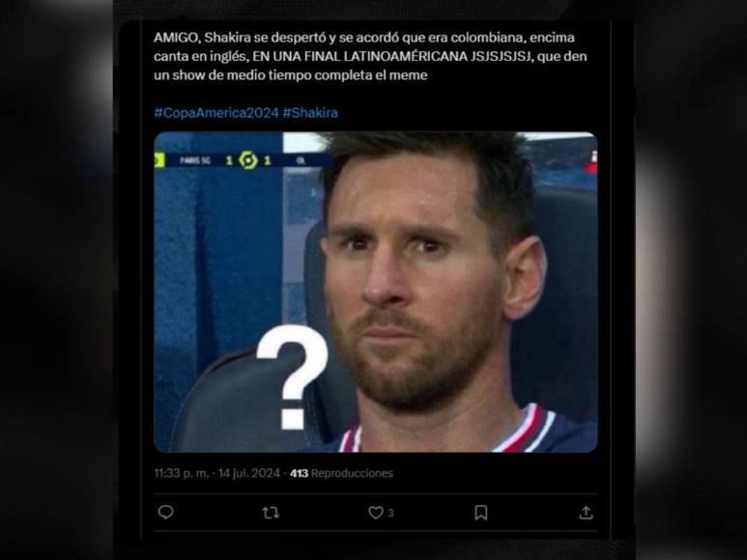Click the OL team label on the scoreboard
This screenshot has width=747, height=560.
click(x=302, y=161)
